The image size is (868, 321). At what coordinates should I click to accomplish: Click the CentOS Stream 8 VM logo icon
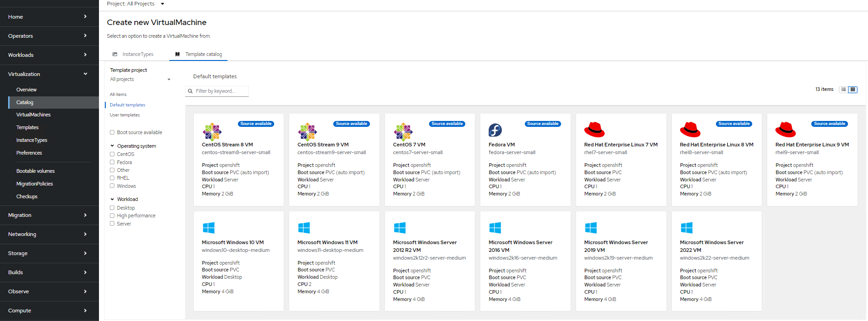click(212, 132)
